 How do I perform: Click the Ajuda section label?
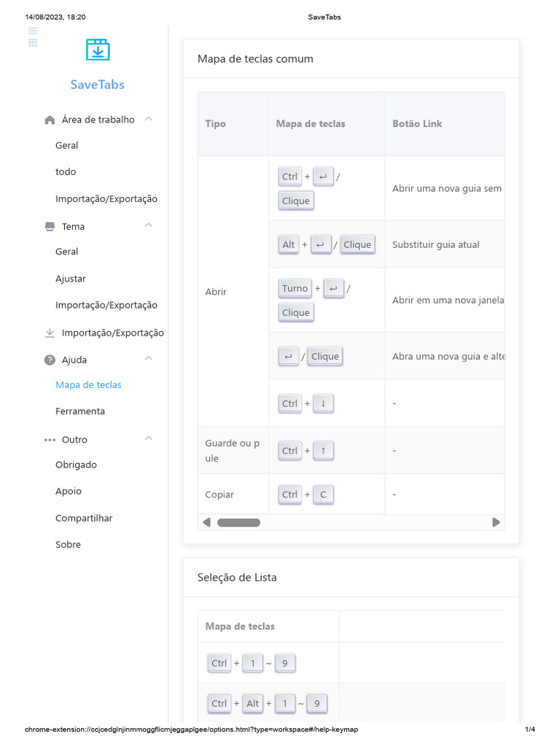(x=74, y=360)
